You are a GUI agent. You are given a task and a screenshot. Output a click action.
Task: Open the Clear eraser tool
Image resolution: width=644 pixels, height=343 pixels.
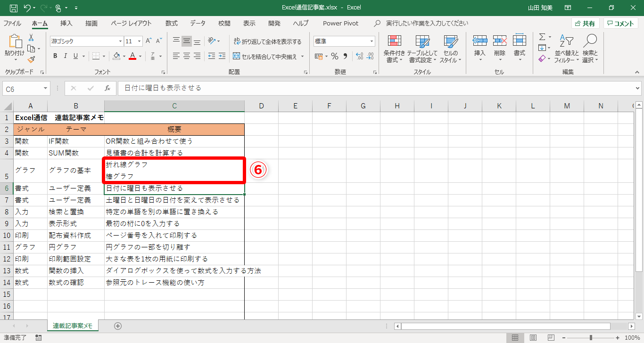point(542,58)
